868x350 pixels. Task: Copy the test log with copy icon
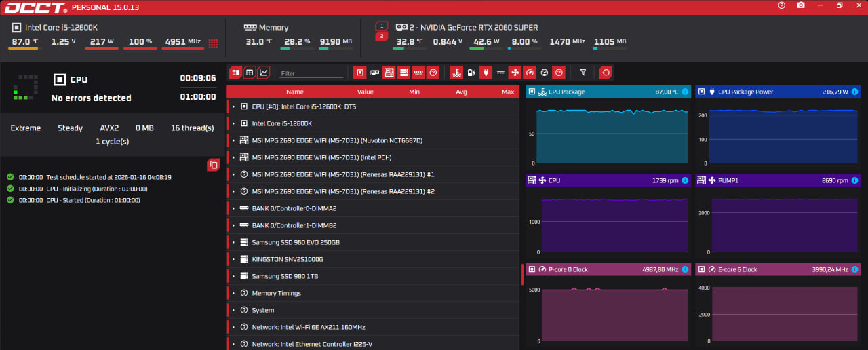(x=214, y=164)
